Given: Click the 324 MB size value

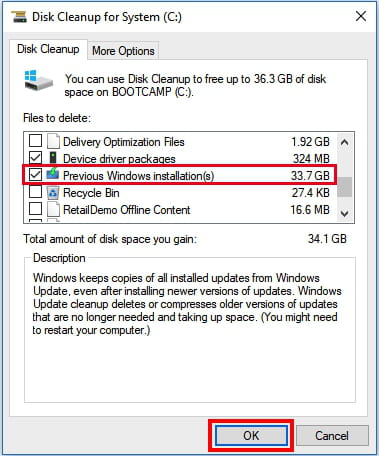Looking at the screenshot, I should coord(311,159).
